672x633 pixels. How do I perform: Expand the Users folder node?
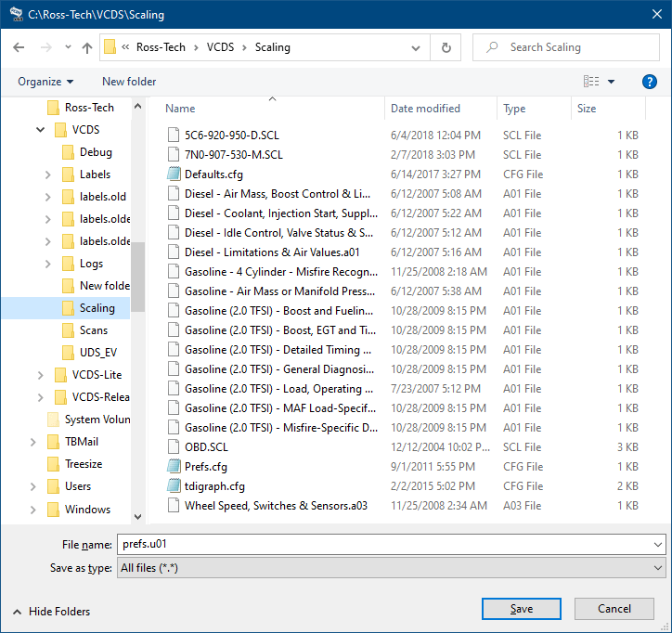pyautogui.click(x=33, y=486)
